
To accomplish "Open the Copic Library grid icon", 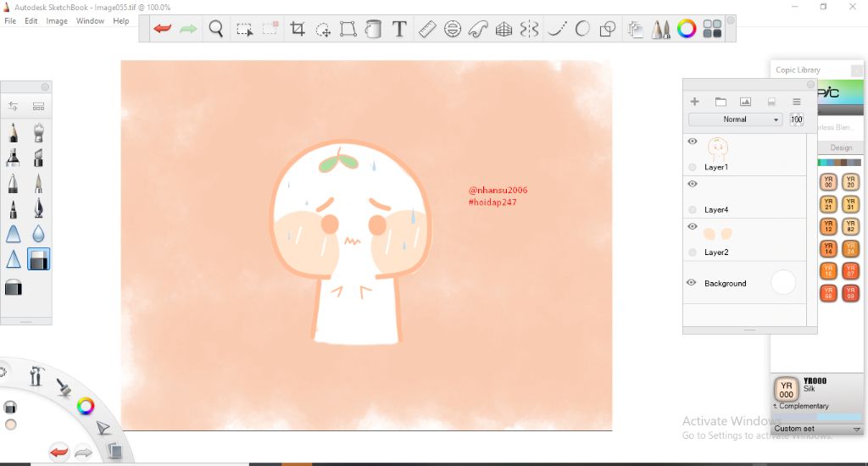I will tap(712, 29).
